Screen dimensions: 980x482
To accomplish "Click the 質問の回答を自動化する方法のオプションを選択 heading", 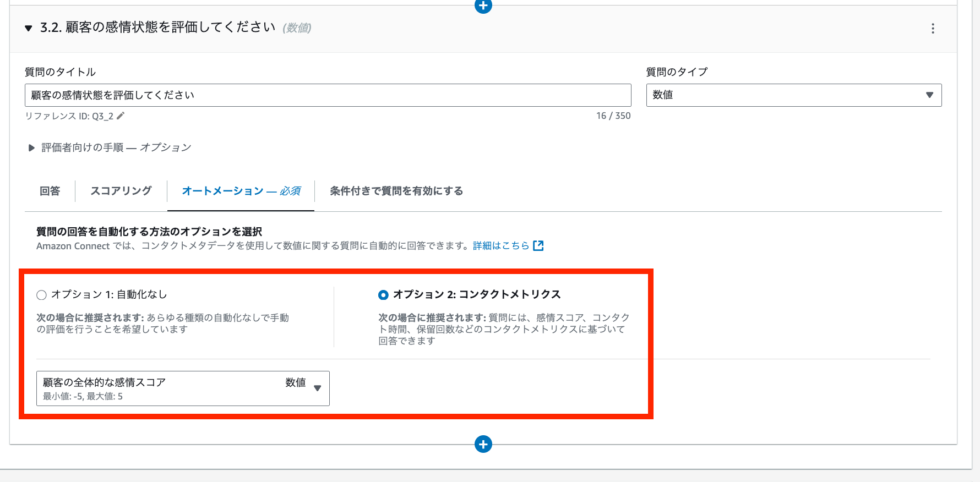I will pyautogui.click(x=149, y=232).
